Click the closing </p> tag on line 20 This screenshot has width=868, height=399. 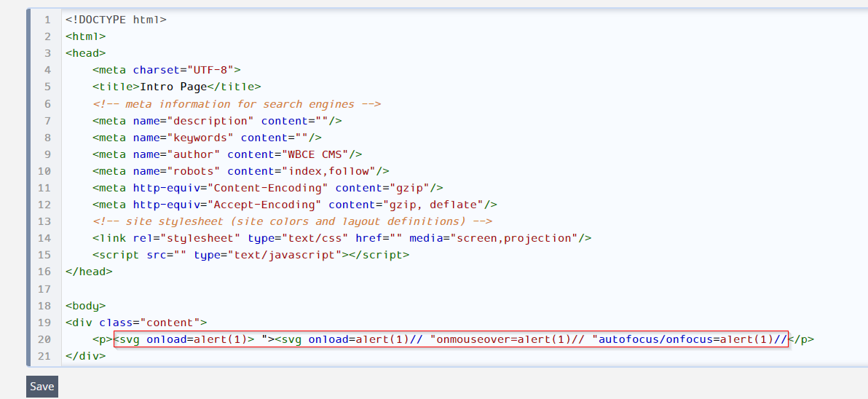[x=800, y=339]
